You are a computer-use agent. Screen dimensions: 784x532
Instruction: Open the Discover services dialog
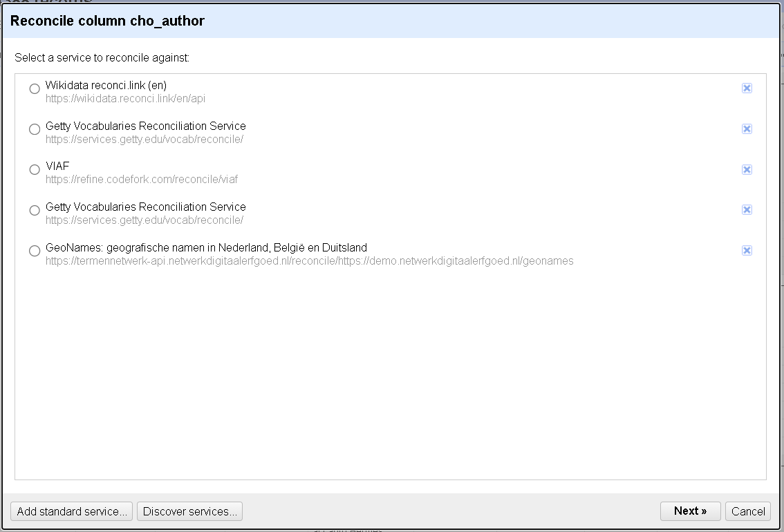(x=190, y=511)
